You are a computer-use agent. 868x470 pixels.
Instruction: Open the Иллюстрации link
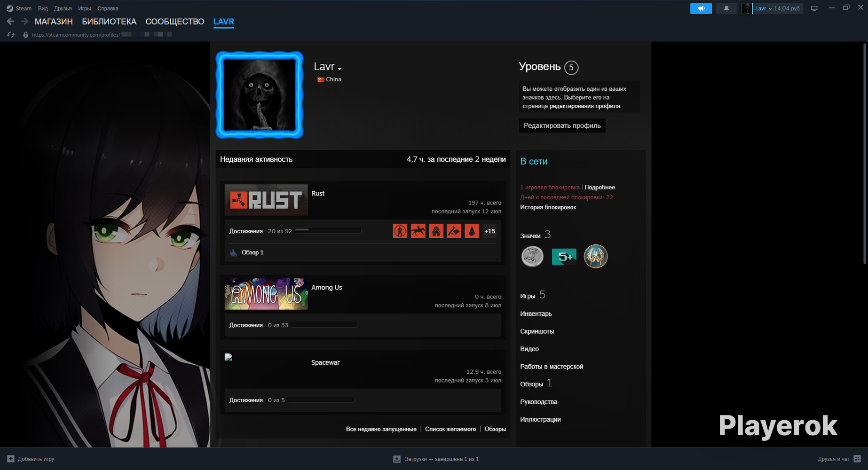pos(540,419)
